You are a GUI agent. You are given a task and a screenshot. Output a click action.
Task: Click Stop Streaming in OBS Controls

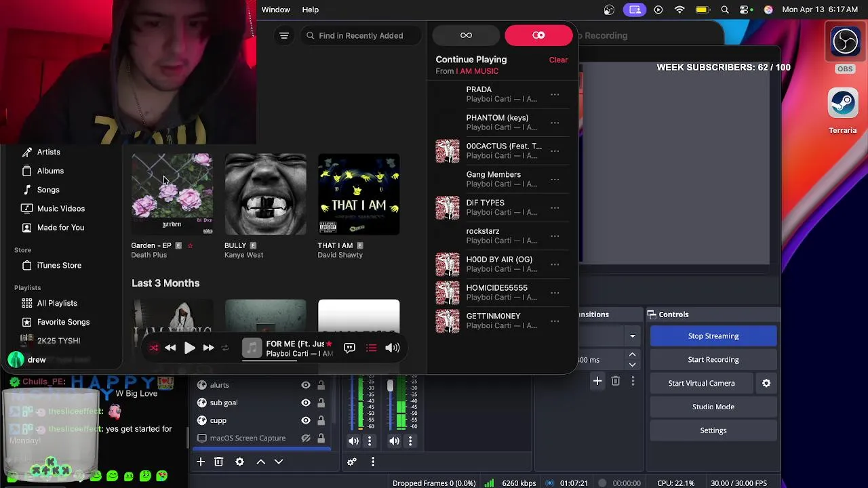[713, 336]
